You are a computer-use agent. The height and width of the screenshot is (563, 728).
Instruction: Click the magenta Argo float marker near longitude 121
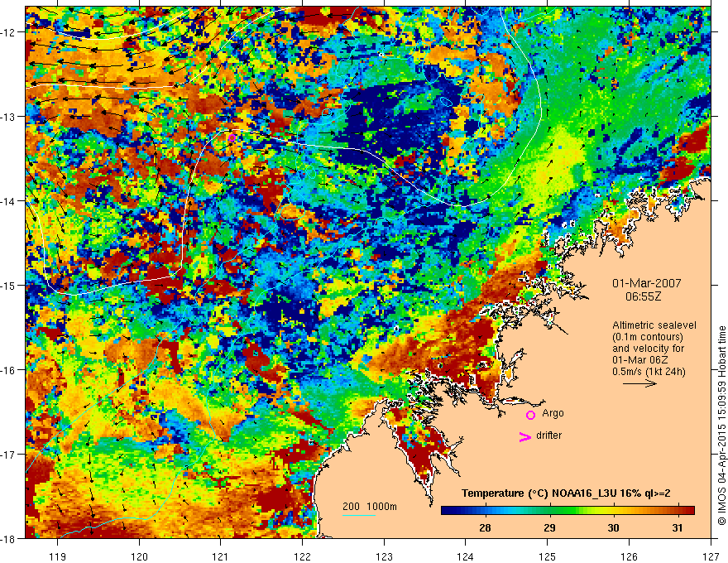click(232, 137)
